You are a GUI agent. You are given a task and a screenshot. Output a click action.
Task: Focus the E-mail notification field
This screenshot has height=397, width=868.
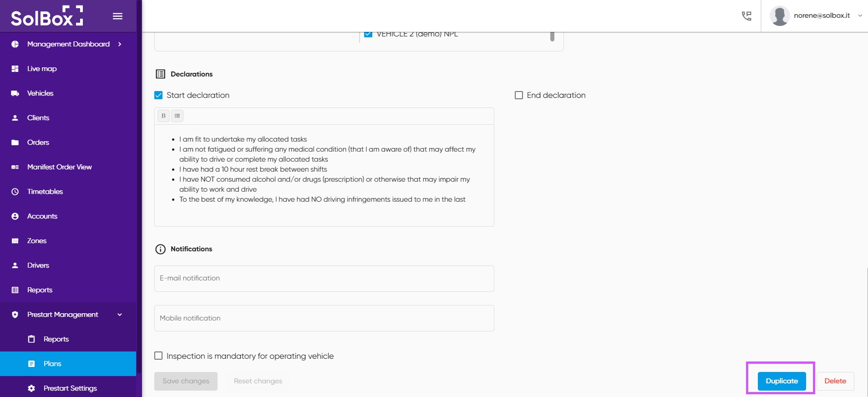(324, 279)
